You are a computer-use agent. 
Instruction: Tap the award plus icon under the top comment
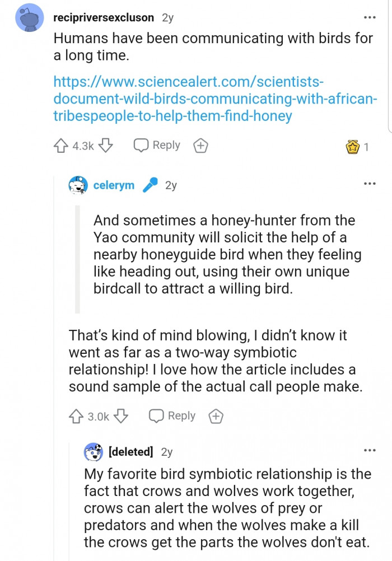[x=200, y=145]
